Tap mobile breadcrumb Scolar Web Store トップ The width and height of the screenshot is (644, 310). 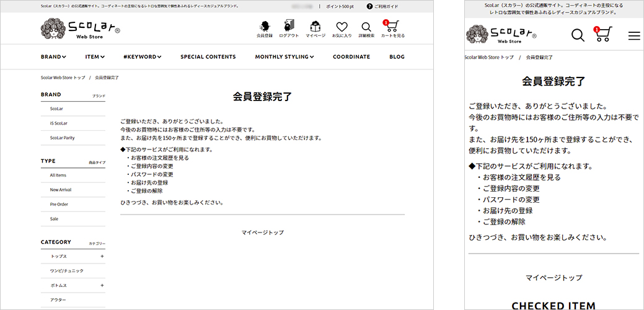[489, 57]
